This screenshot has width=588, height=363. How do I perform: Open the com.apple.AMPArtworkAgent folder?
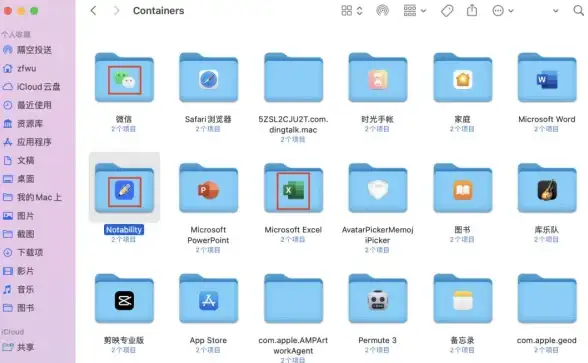tap(293, 299)
